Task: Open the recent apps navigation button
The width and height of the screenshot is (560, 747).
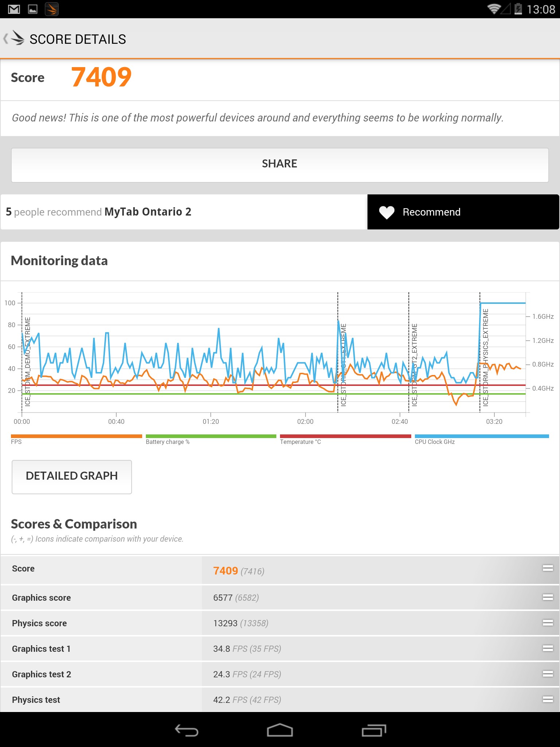Action: pyautogui.click(x=374, y=730)
